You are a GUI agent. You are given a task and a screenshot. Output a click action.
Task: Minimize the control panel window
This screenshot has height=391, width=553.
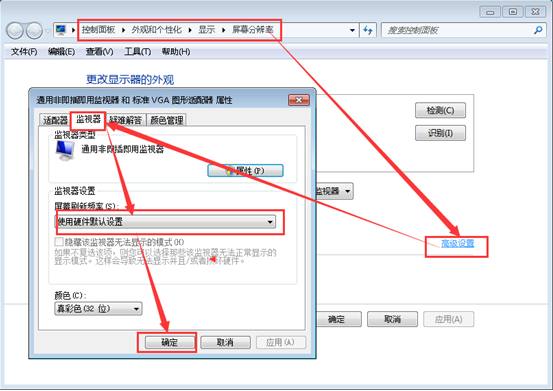pyautogui.click(x=490, y=12)
